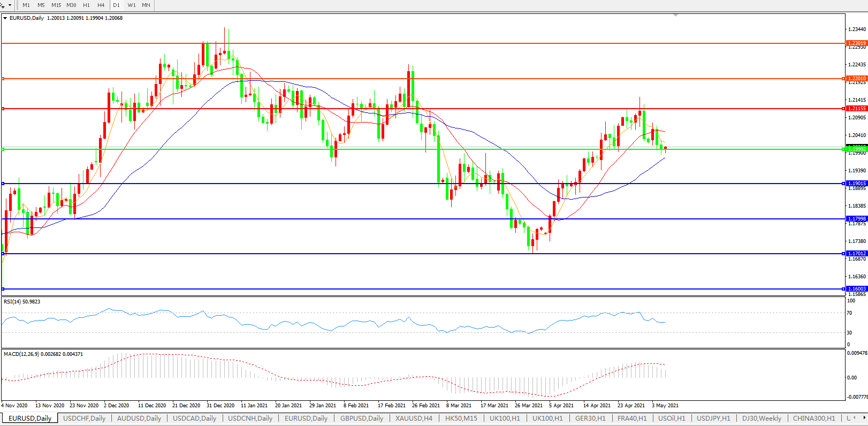Select the MN monthly timeframe
Screen dimensions: 868x426
point(146,5)
